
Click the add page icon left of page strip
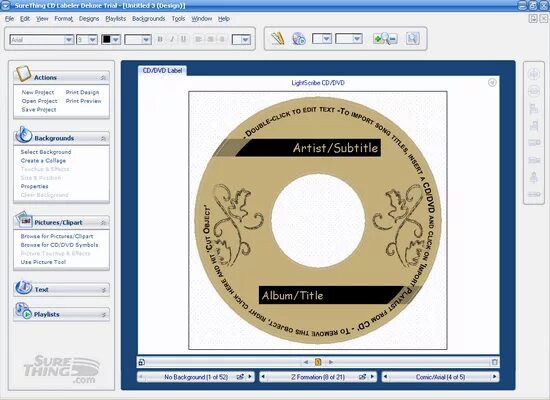tap(141, 362)
